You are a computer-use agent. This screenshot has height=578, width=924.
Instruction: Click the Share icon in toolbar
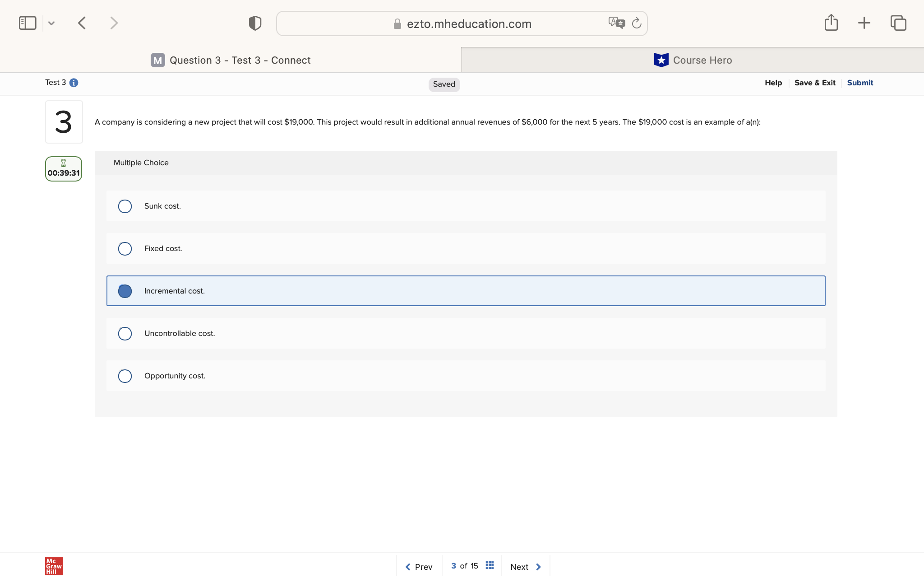click(831, 23)
